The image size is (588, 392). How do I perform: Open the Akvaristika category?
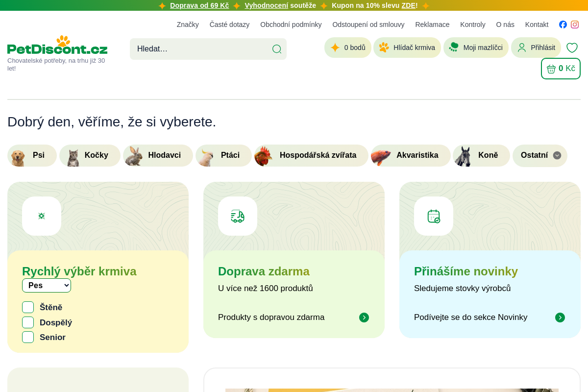coord(411,155)
